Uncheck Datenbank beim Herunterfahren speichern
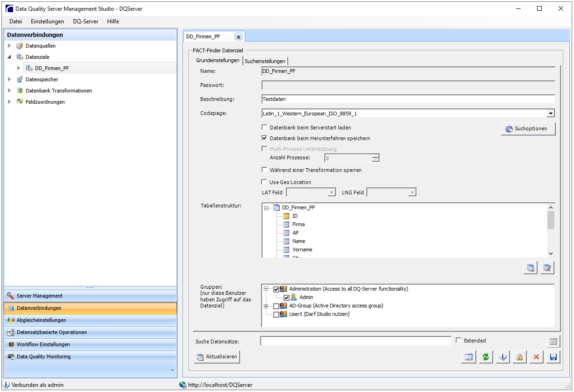The width and height of the screenshot is (574, 392). (x=265, y=138)
